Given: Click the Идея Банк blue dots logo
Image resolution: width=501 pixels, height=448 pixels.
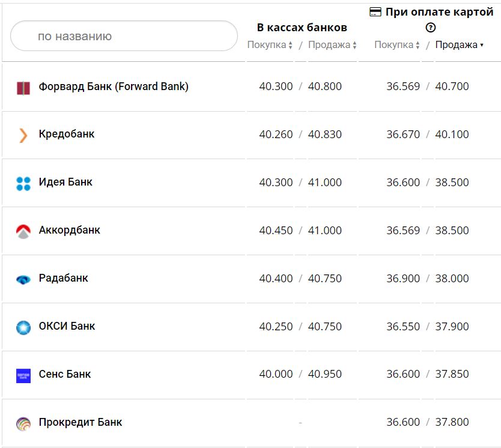Looking at the screenshot, I should coord(23,183).
